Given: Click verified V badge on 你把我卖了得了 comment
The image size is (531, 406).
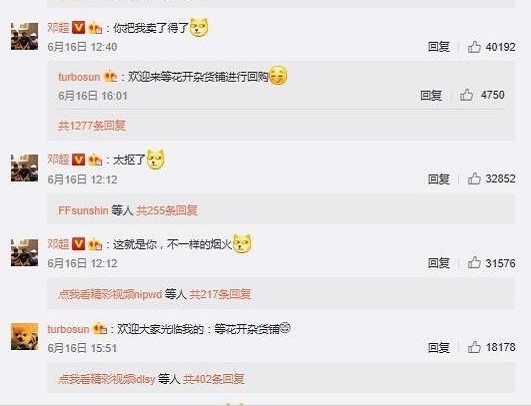Looking at the screenshot, I should (x=79, y=27).
